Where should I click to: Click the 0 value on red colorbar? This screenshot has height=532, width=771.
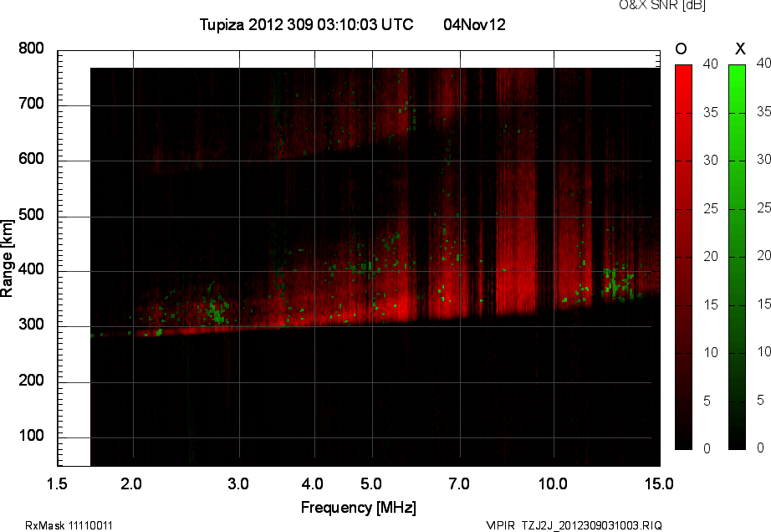[707, 448]
